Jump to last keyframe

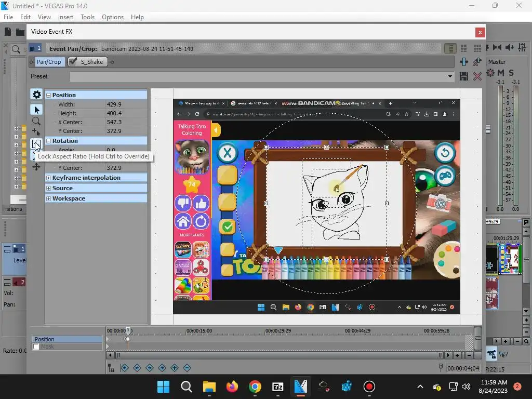[x=162, y=368]
